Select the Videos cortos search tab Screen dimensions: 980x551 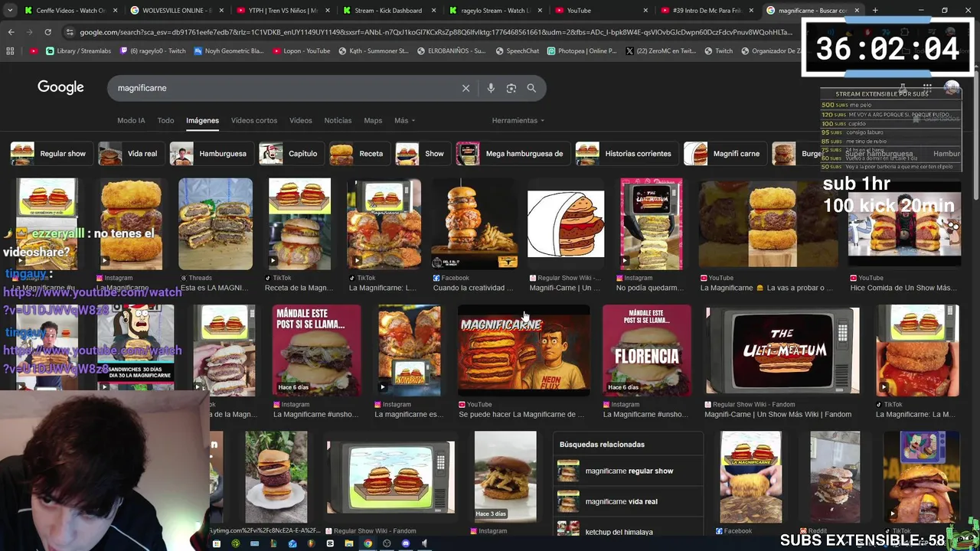pos(254,120)
